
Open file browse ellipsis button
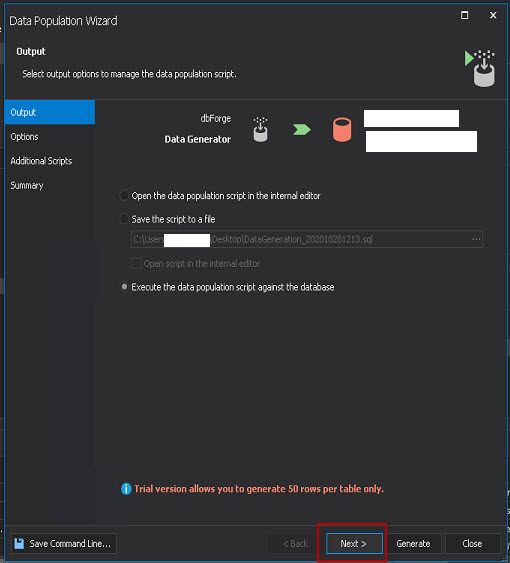(x=476, y=239)
